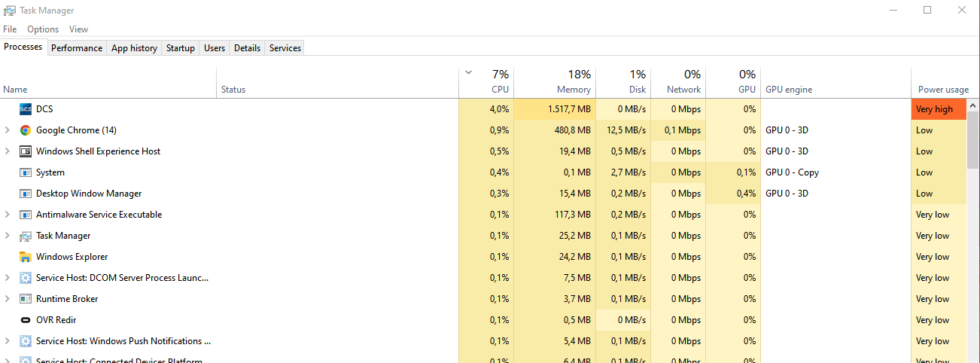The image size is (980, 363).
Task: Click the 2,7 MB/s System disk value
Action: pyautogui.click(x=628, y=172)
